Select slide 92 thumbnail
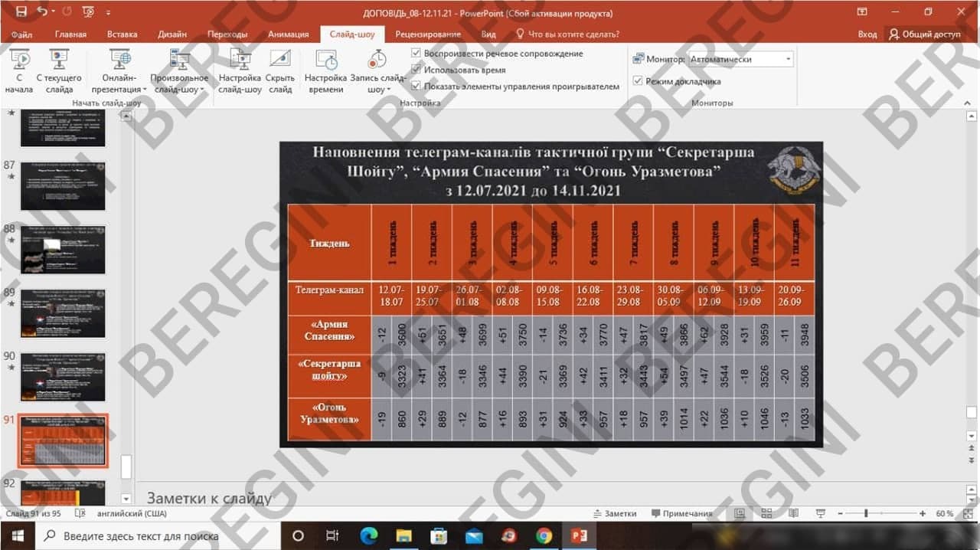This screenshot has height=550, width=980. (x=63, y=493)
